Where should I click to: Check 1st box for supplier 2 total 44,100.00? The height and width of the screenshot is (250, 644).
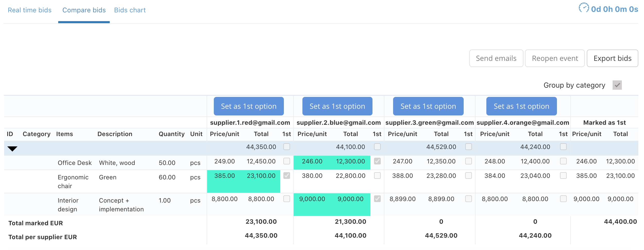377,147
